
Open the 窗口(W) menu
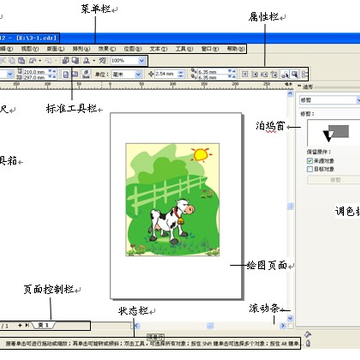210,49
